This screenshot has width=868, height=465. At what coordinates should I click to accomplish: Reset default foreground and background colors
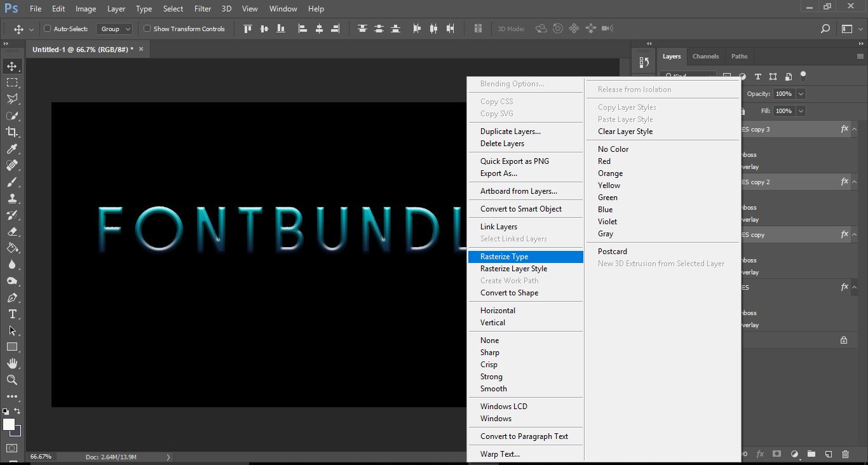(6, 411)
